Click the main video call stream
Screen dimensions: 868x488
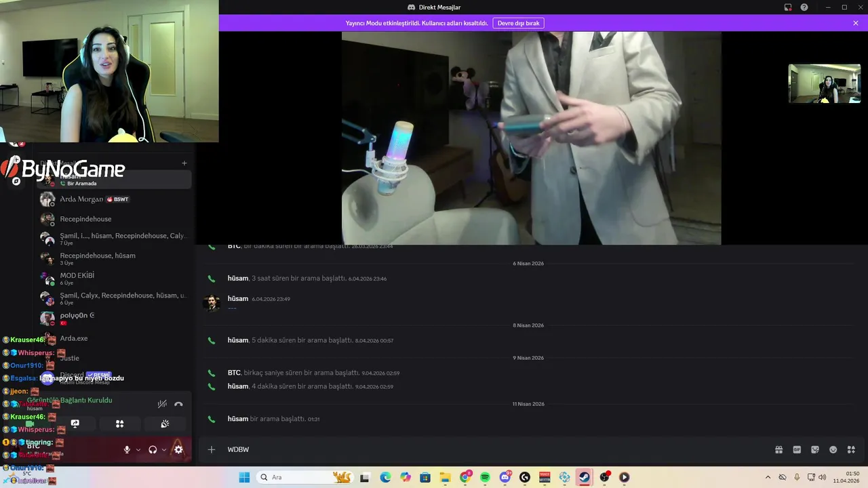tap(531, 138)
